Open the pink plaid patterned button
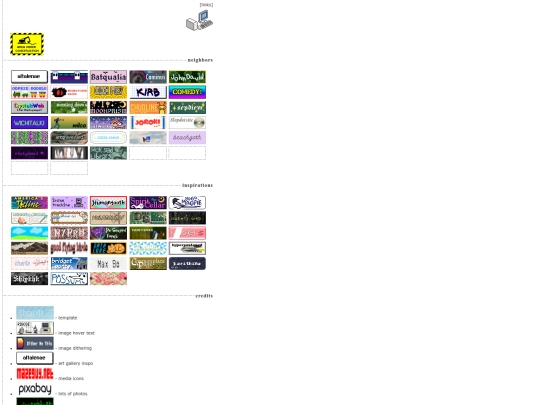The width and height of the screenshot is (540, 405). click(108, 278)
